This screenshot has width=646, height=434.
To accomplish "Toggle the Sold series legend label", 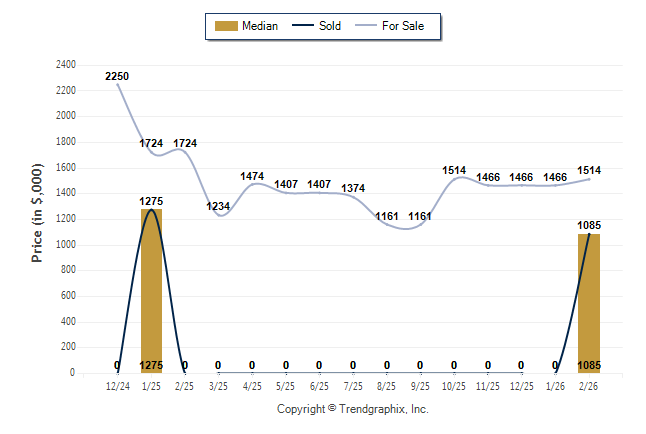I will point(330,26).
